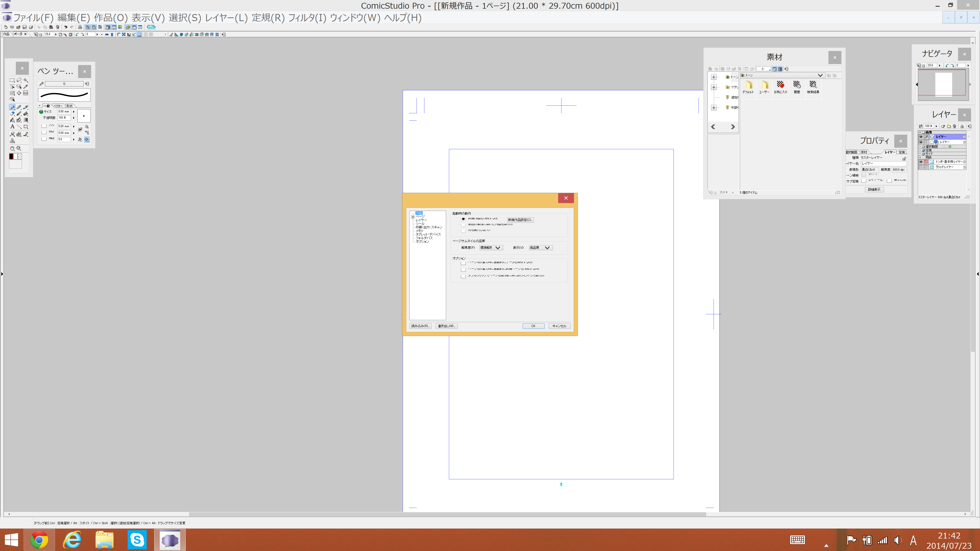Expand the ページ tree node
980x551 pixels.
point(413,217)
